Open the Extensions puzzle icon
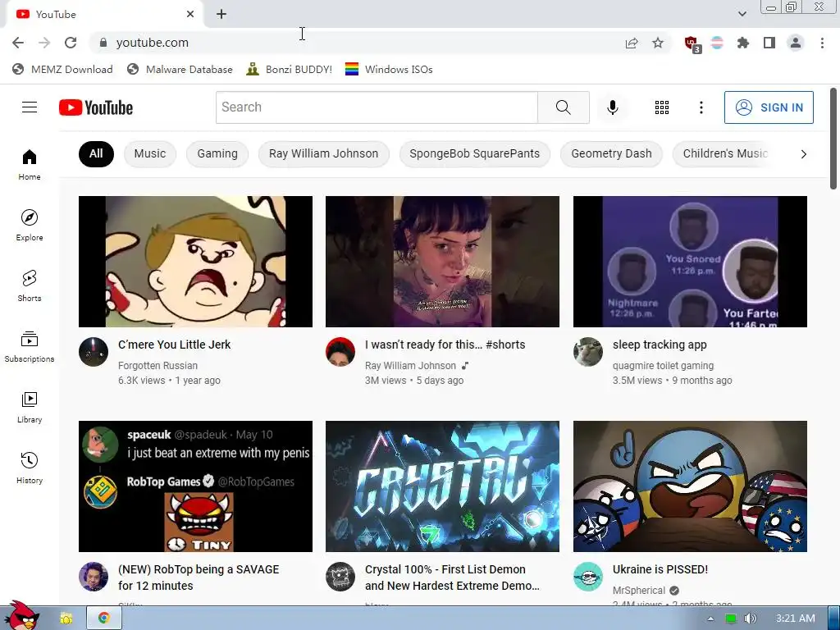Viewport: 840px width, 630px height. [x=743, y=43]
